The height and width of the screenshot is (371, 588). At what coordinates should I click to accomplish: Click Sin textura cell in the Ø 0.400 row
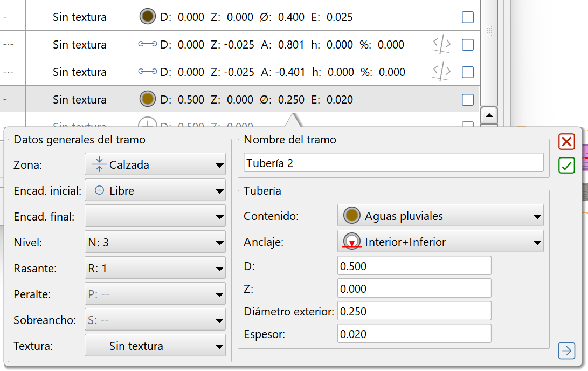tap(79, 17)
